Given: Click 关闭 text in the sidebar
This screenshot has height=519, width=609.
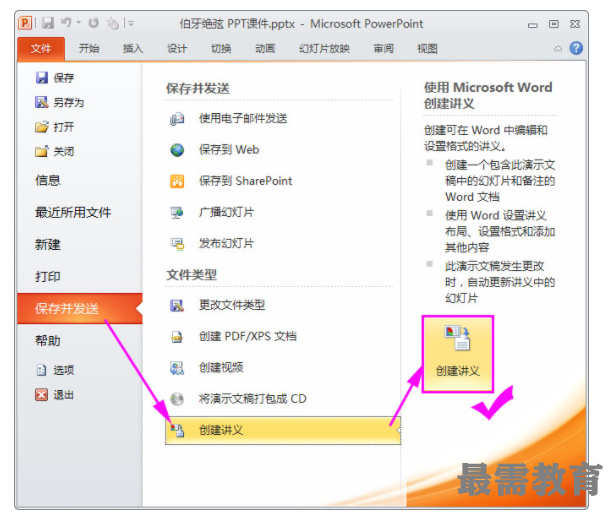Looking at the screenshot, I should pos(64,152).
